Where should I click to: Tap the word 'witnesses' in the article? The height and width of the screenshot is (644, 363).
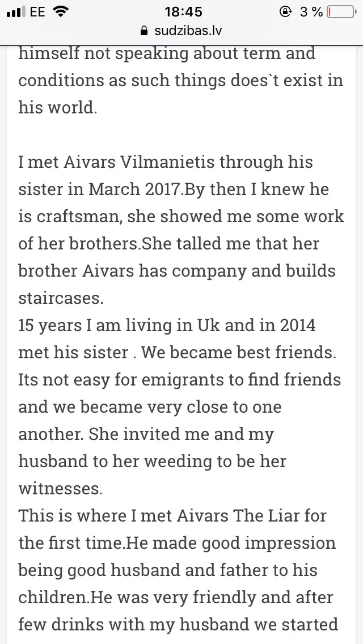[58, 488]
